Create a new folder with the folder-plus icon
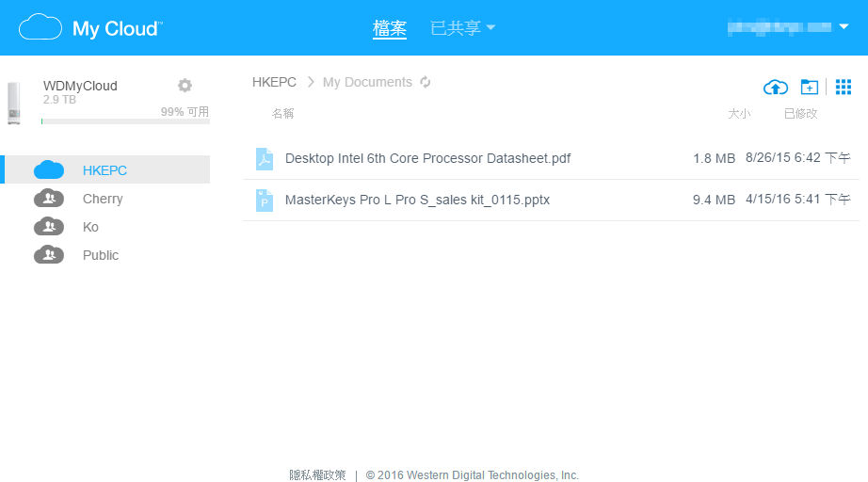This screenshot has width=868, height=482. click(810, 87)
